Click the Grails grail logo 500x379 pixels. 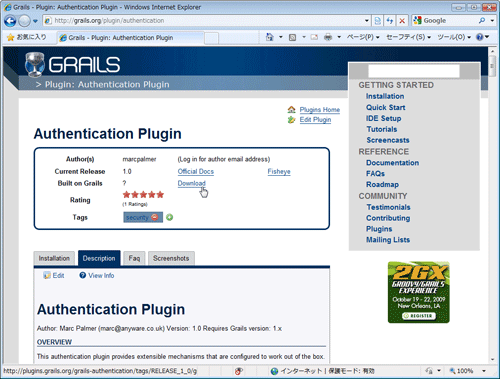click(35, 64)
